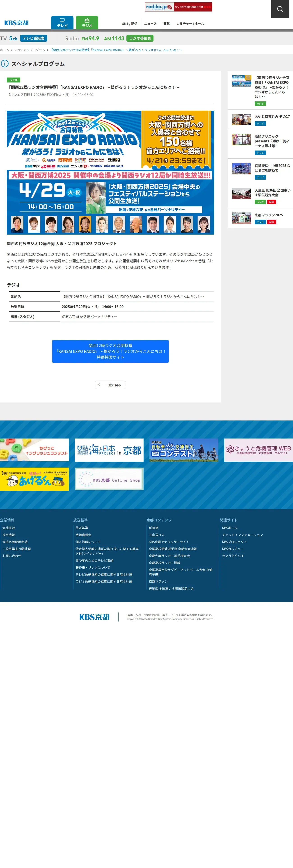
Task: Open footer link お問い合わせ
Action: 12,556
